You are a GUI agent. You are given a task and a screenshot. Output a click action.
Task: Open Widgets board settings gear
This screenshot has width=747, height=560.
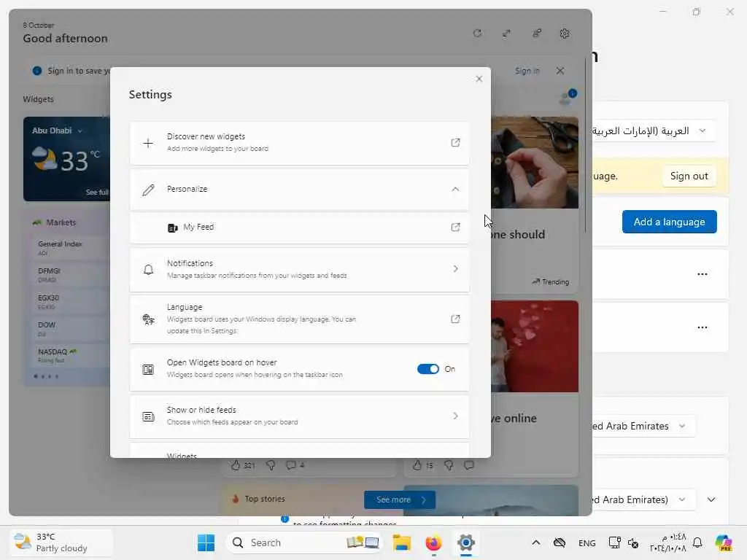coord(565,34)
